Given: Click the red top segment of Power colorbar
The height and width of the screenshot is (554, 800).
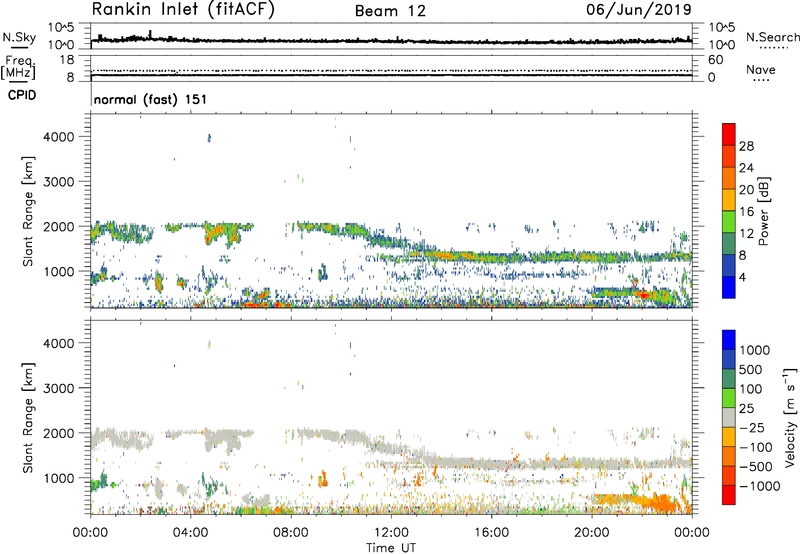Looking at the screenshot, I should click(729, 134).
